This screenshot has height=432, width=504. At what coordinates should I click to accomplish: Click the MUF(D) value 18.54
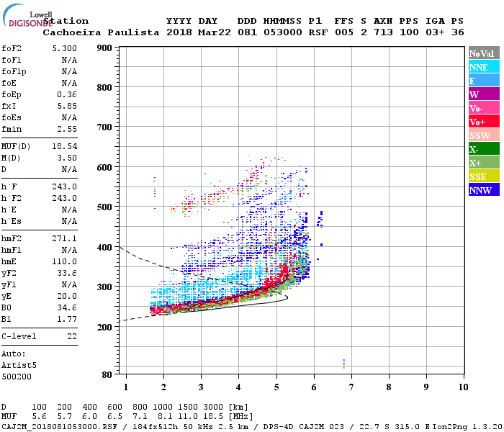(x=65, y=147)
